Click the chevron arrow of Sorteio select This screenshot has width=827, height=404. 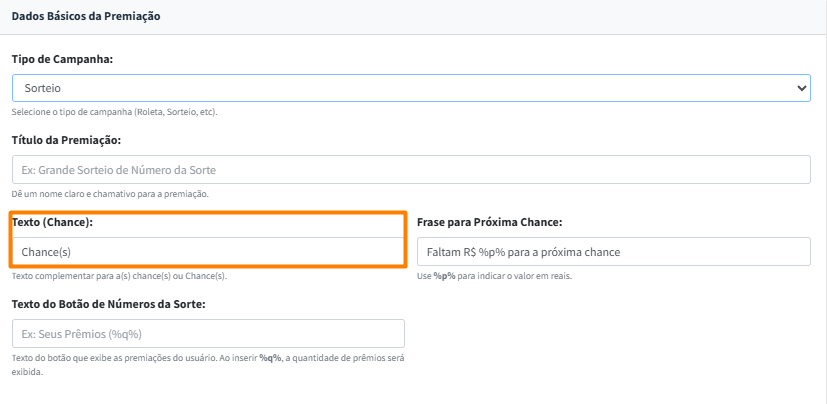pos(801,89)
